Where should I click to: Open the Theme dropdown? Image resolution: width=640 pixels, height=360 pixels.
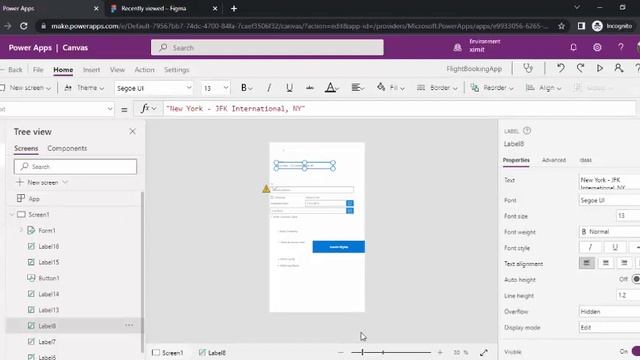tap(84, 88)
